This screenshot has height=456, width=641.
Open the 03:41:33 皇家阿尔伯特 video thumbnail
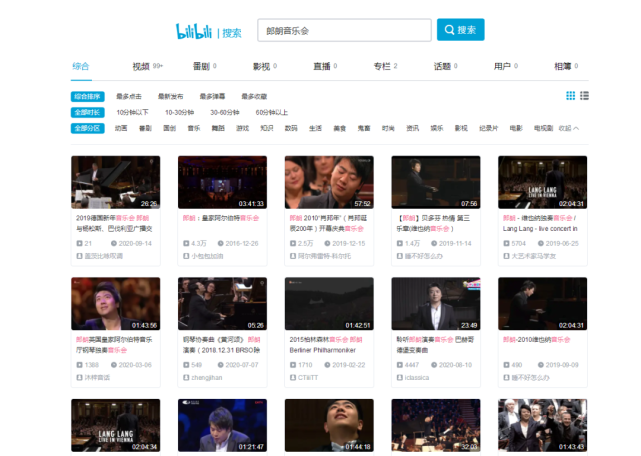pyautogui.click(x=222, y=182)
